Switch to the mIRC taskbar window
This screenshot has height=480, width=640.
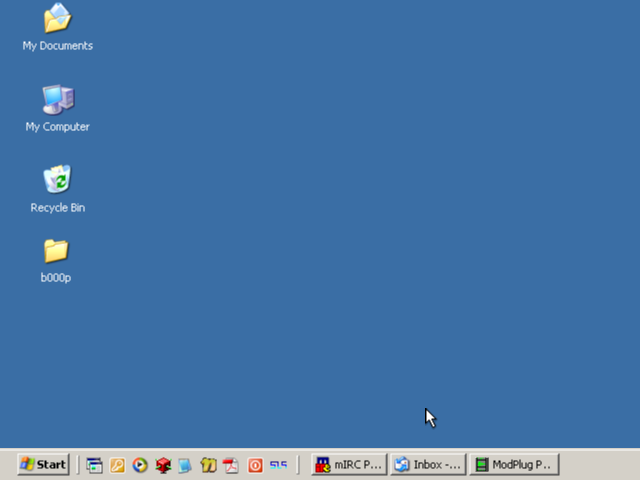coord(349,464)
